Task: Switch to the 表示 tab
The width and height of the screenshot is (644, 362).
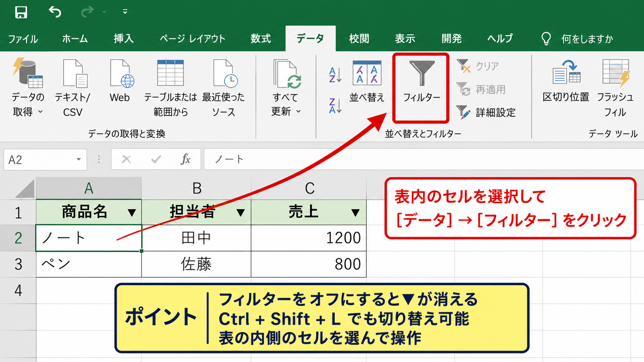Action: 405,39
